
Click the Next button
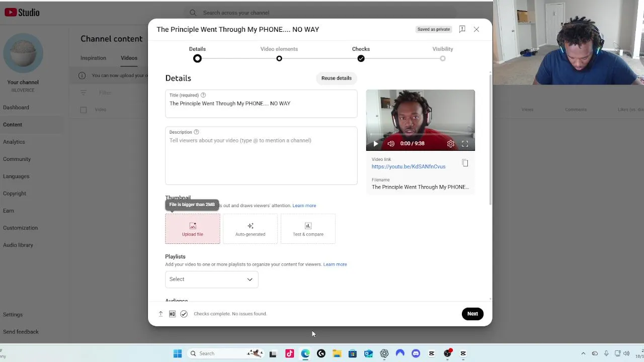472,314
